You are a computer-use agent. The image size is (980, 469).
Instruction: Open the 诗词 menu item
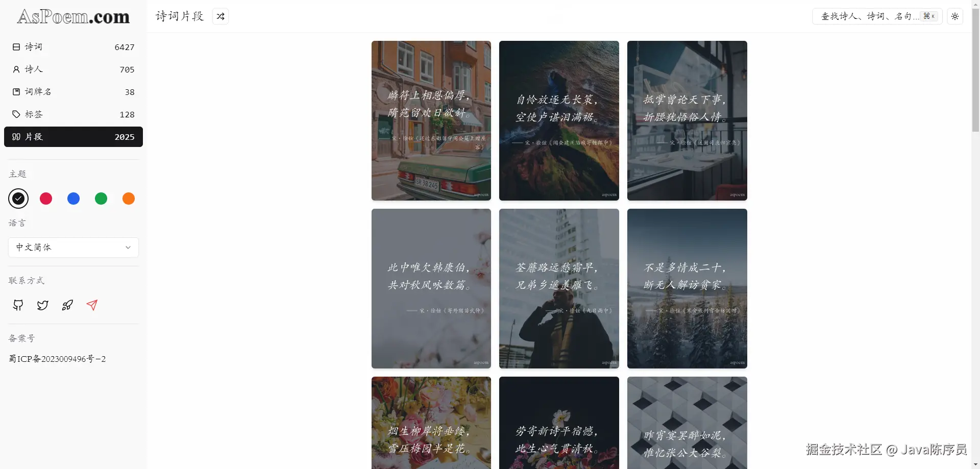tap(73, 47)
